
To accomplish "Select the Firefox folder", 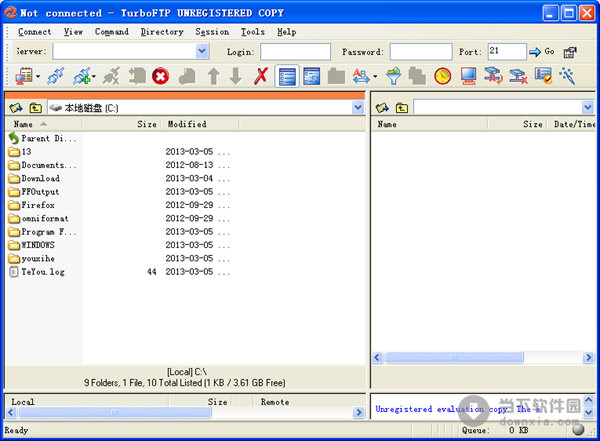I will click(x=31, y=205).
